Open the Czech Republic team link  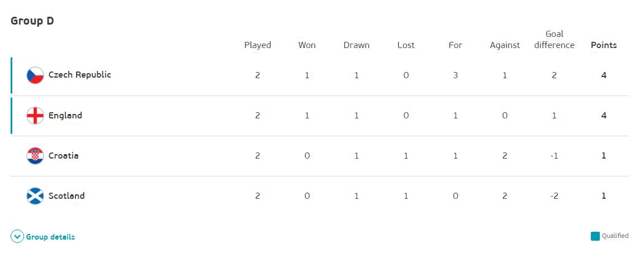[x=79, y=75]
